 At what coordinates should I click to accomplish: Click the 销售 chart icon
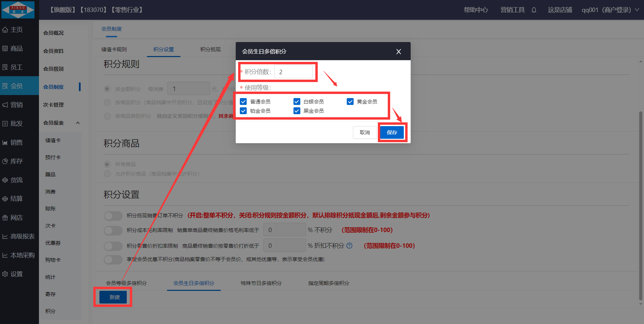click(5, 143)
